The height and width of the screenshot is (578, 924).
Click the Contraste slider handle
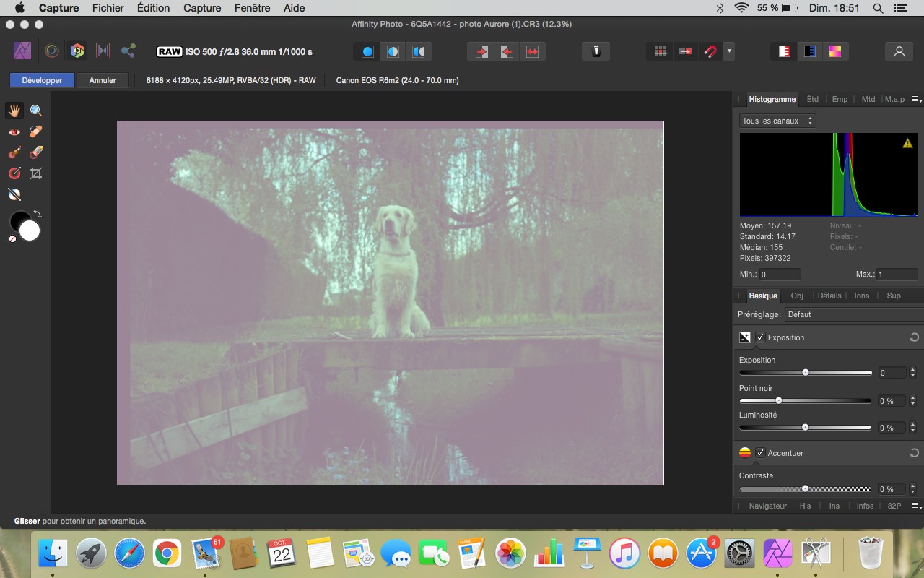(x=806, y=489)
